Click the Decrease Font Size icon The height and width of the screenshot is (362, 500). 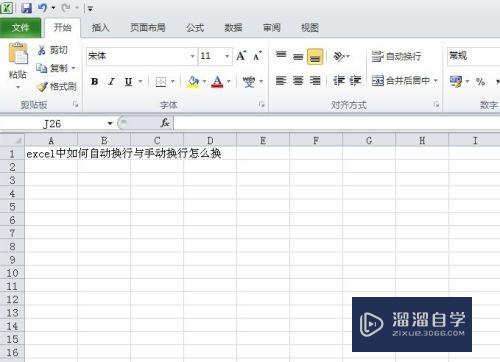tap(257, 56)
